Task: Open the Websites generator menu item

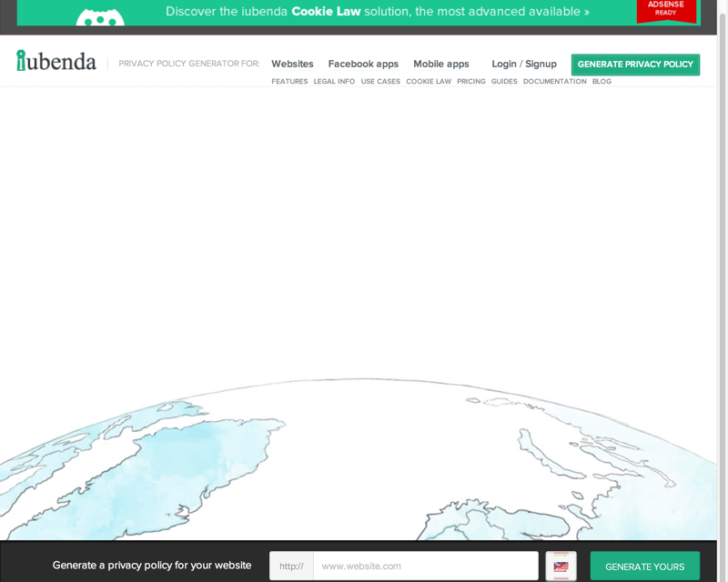Action: [292, 64]
